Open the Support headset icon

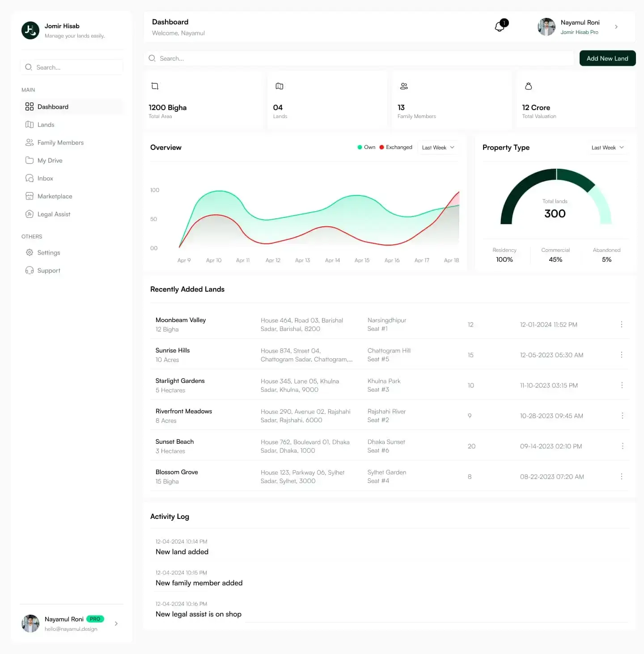[x=30, y=270]
